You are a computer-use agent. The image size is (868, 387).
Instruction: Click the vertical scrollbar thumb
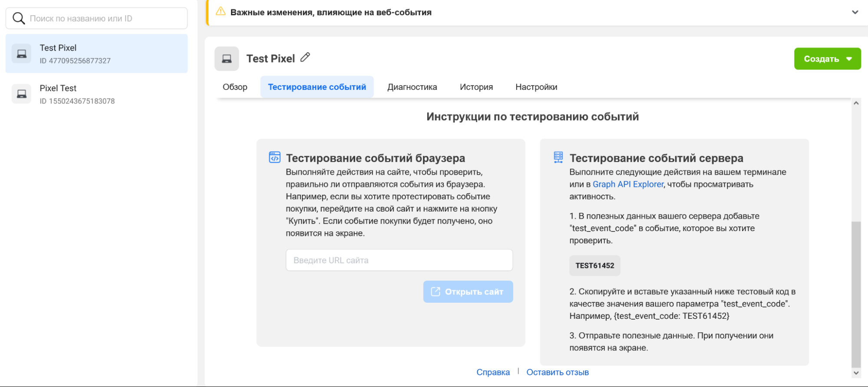tap(856, 294)
